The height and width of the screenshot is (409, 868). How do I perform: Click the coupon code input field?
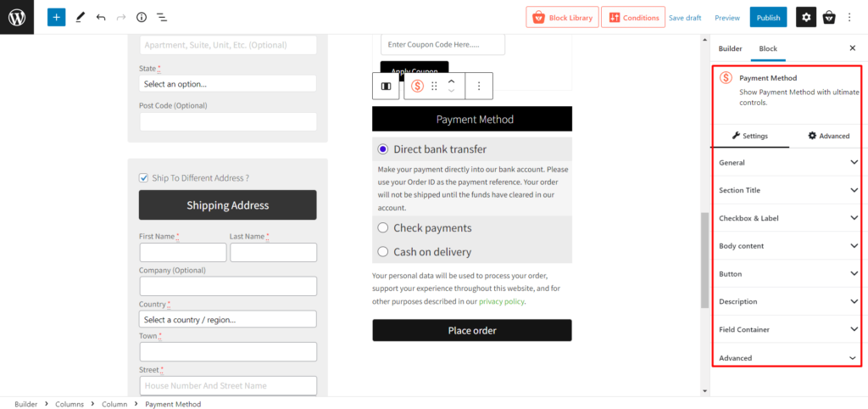pos(442,44)
